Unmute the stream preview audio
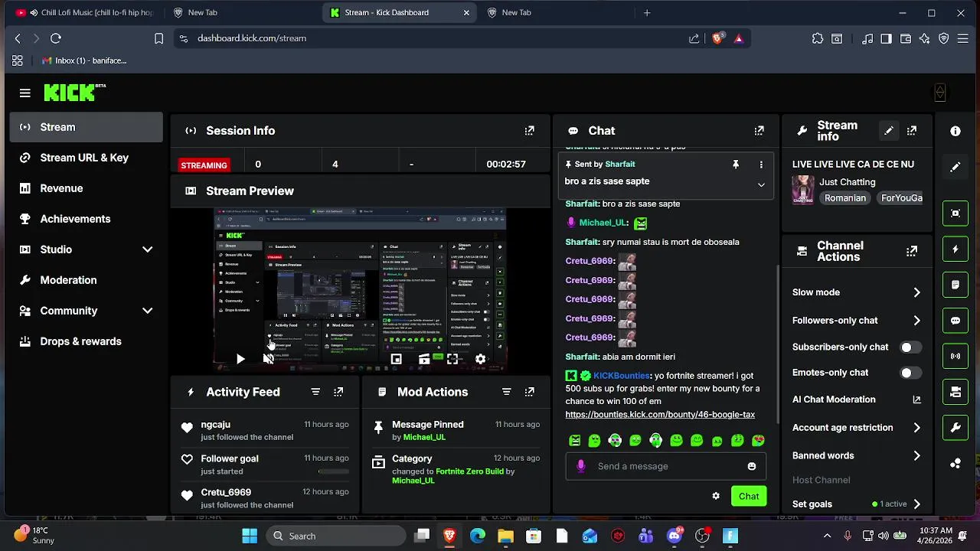Image resolution: width=980 pixels, height=551 pixels. click(269, 359)
